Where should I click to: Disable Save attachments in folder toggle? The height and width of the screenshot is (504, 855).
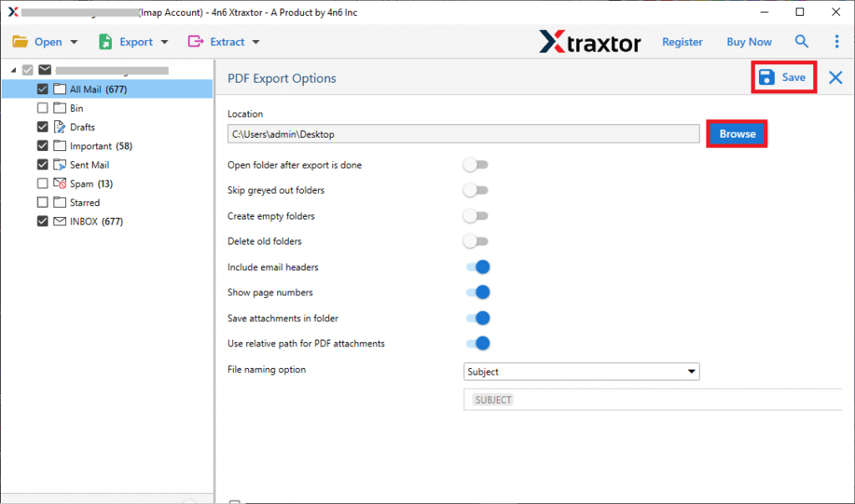click(x=478, y=318)
